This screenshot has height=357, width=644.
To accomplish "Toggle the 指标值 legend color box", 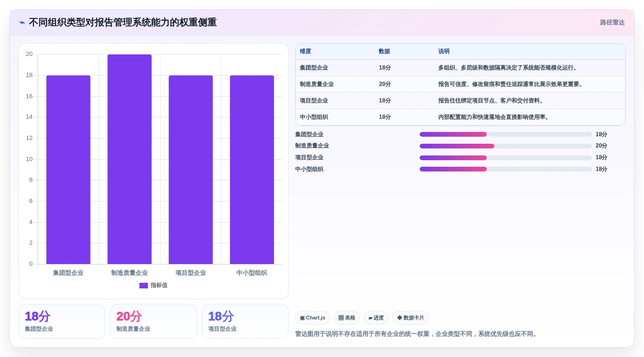I will pyautogui.click(x=144, y=286).
